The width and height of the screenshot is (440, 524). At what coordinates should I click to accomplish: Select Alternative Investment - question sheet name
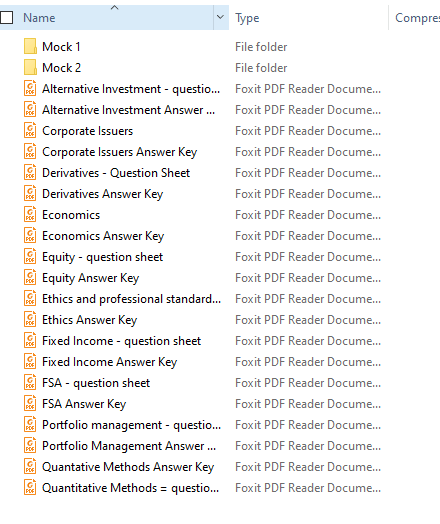coord(131,89)
